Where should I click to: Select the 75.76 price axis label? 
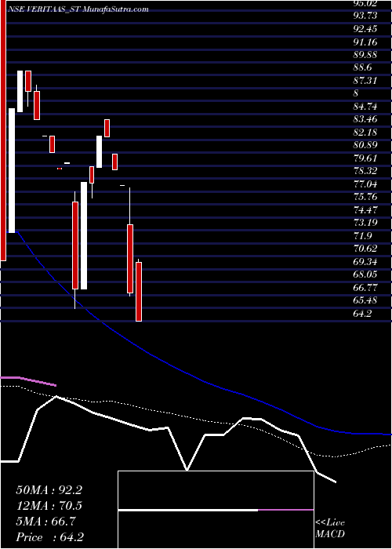tap(365, 197)
